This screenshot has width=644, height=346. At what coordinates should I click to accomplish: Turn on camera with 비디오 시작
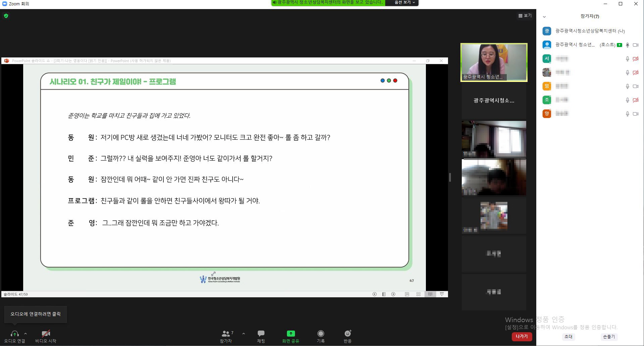coord(46,336)
